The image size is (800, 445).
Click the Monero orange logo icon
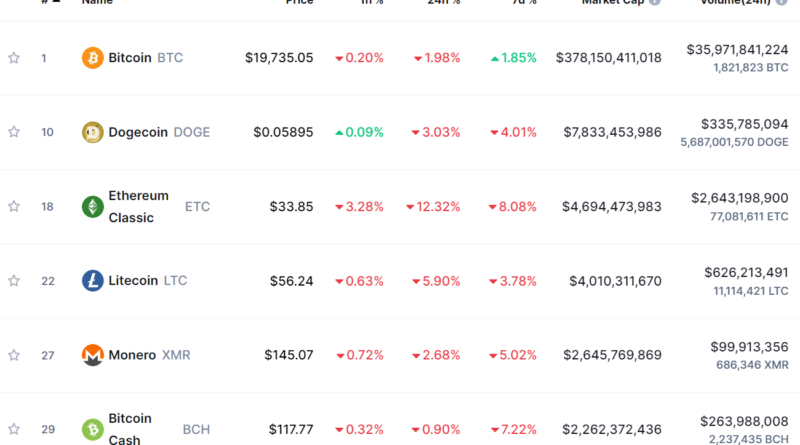[x=92, y=355]
